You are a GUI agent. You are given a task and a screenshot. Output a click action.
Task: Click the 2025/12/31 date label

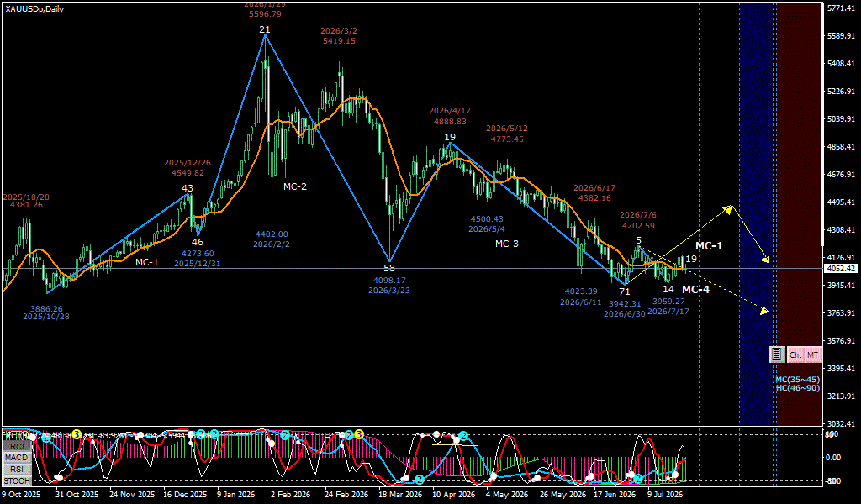197,263
